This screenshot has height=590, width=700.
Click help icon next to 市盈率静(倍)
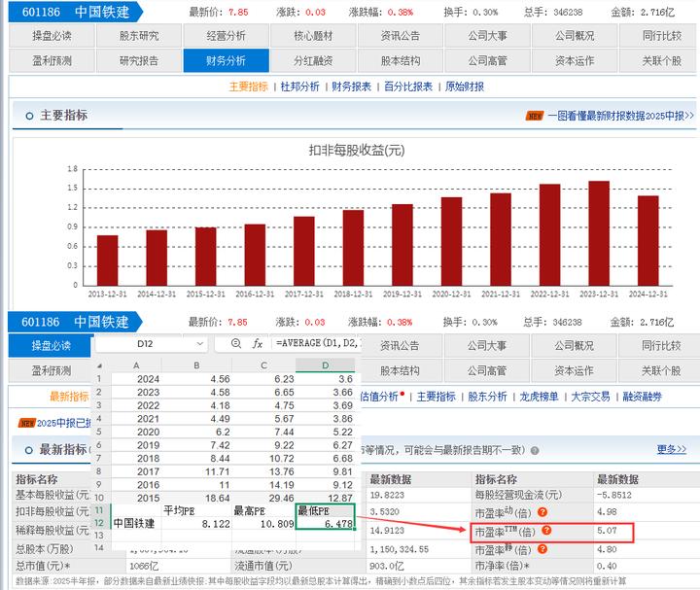point(542,549)
